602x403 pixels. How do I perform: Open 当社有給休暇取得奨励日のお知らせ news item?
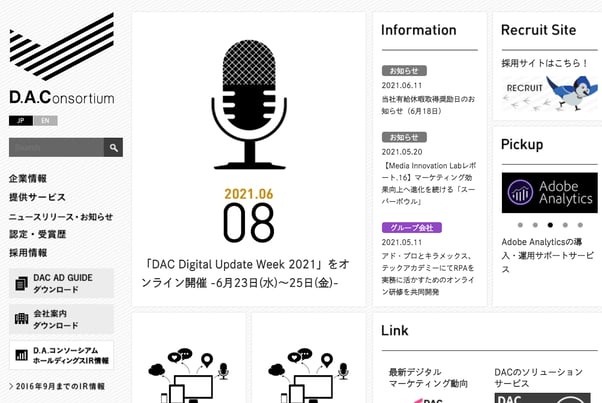428,105
